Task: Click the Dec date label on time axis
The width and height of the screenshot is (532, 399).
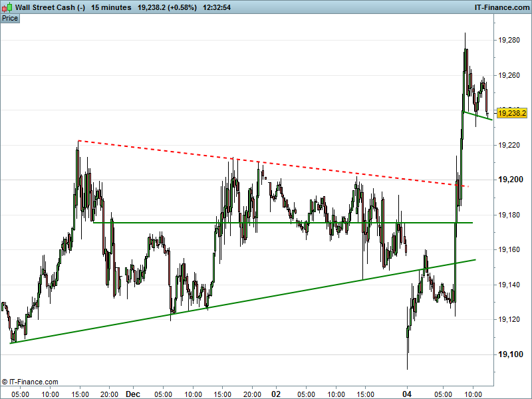Action: coord(132,394)
